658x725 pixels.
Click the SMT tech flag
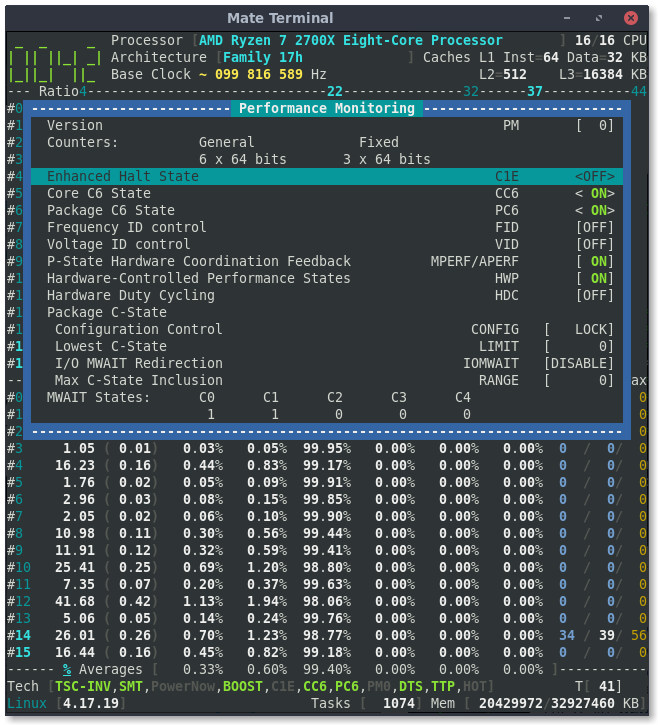[x=130, y=686]
